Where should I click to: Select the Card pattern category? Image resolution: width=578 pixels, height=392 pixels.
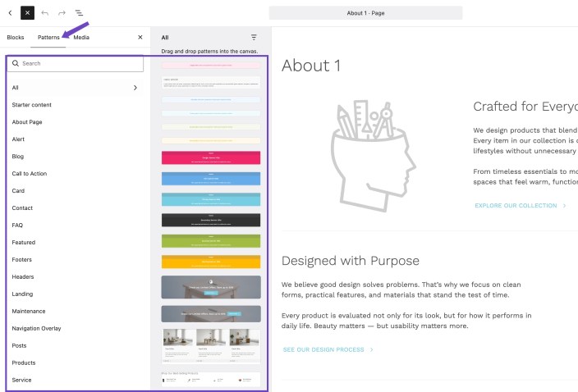(x=18, y=190)
